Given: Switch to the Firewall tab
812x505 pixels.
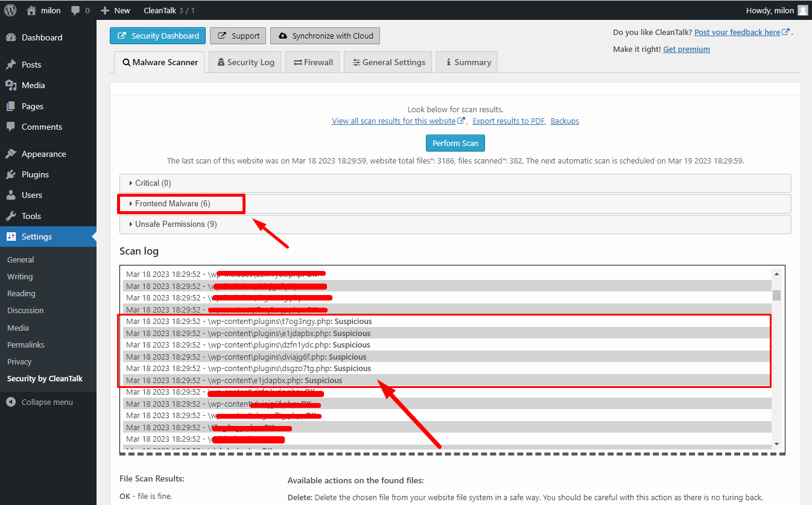Looking at the screenshot, I should (x=313, y=62).
